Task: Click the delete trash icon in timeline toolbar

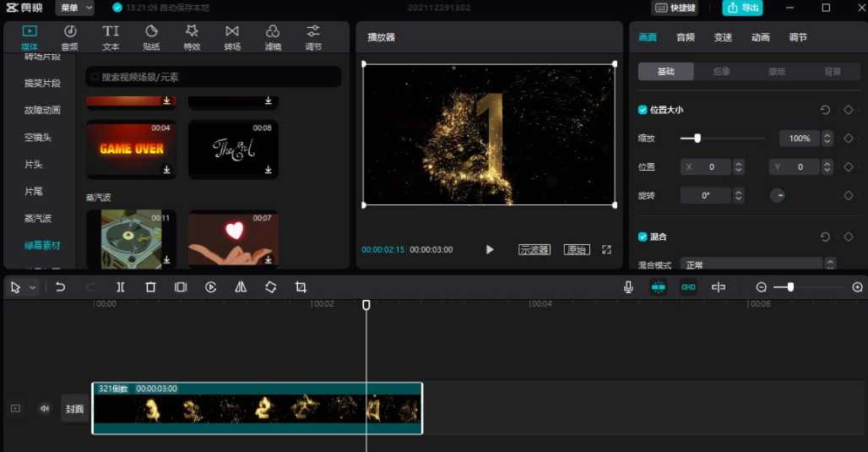Action: point(150,287)
